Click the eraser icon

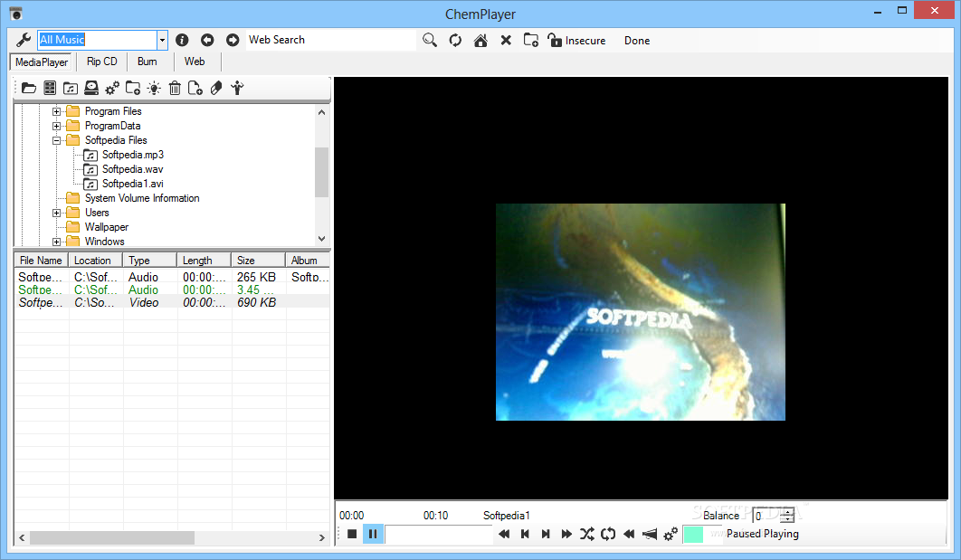click(215, 89)
